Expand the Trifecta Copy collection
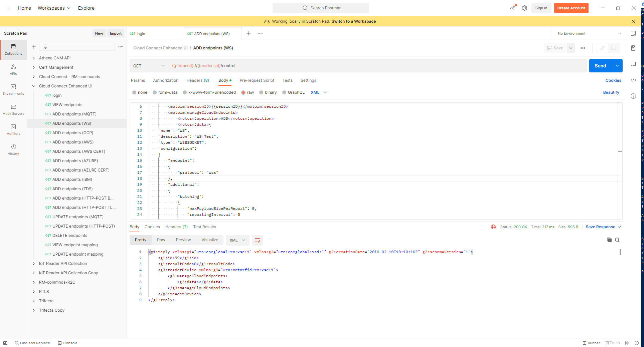 pos(34,310)
